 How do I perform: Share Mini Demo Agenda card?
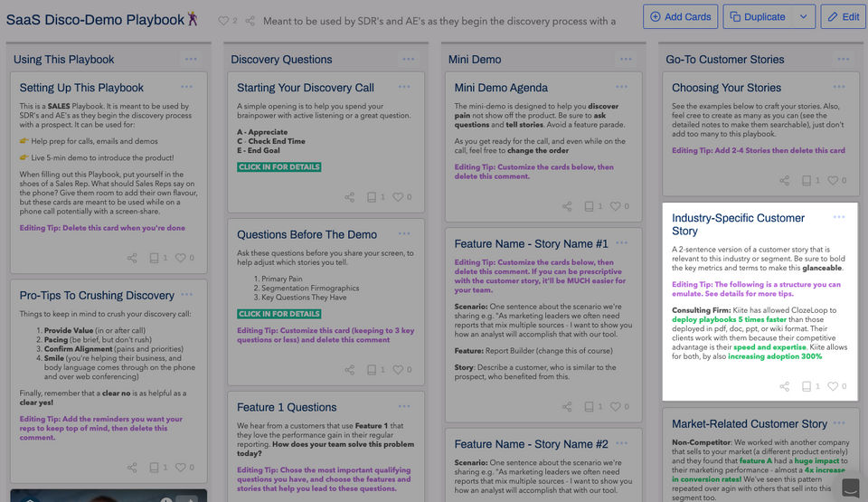click(567, 206)
